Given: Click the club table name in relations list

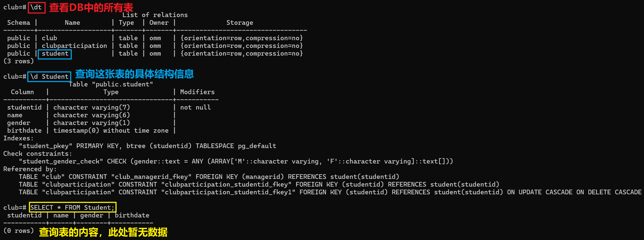Looking at the screenshot, I should [49, 38].
